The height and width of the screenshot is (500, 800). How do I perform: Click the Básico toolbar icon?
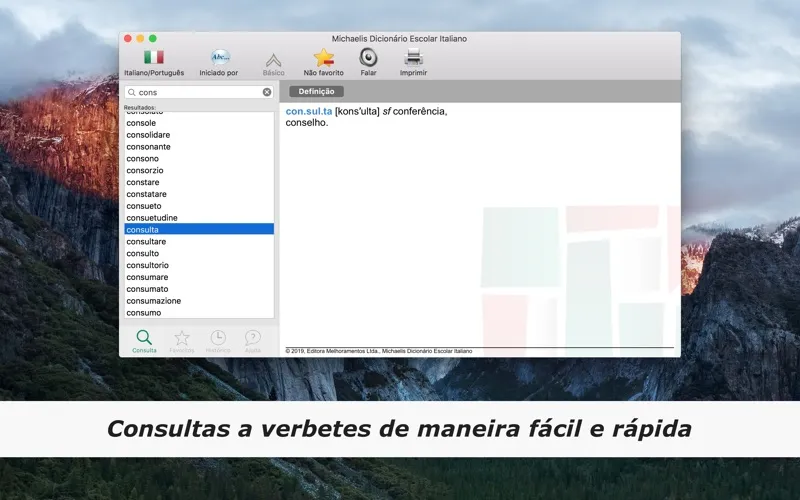tap(273, 58)
